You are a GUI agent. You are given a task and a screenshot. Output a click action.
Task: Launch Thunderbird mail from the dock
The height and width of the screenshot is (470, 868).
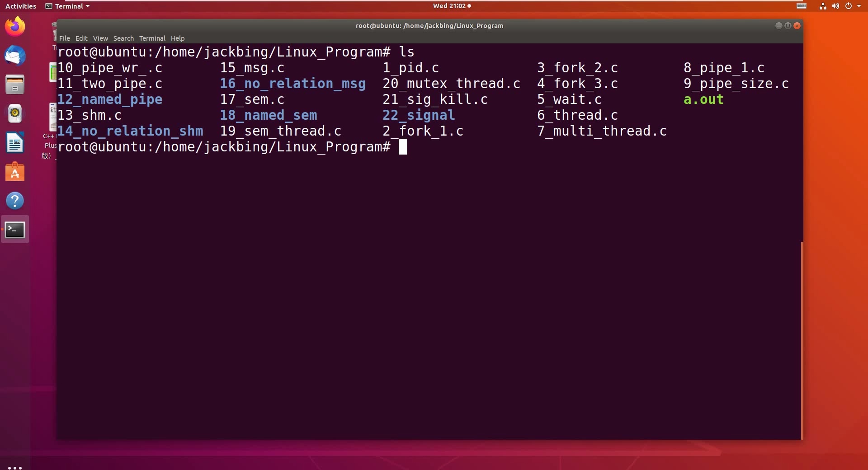(x=15, y=56)
